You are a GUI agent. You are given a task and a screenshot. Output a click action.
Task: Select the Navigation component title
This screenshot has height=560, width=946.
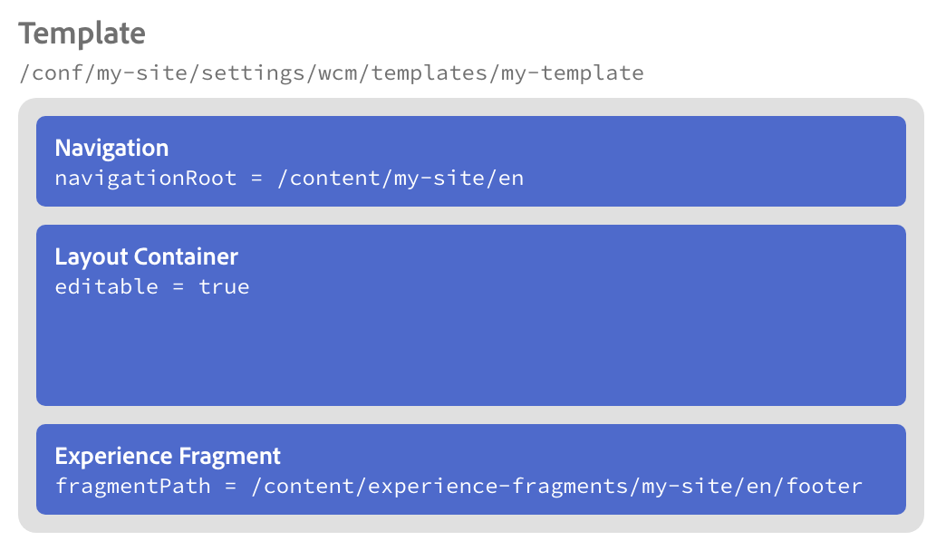click(111, 148)
